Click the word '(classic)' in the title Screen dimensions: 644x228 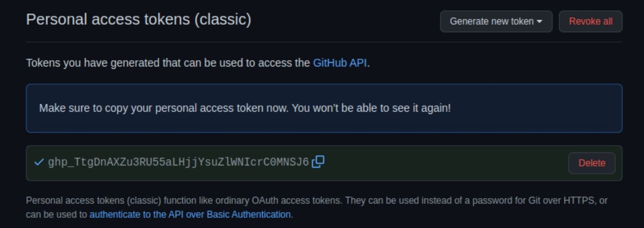point(223,20)
